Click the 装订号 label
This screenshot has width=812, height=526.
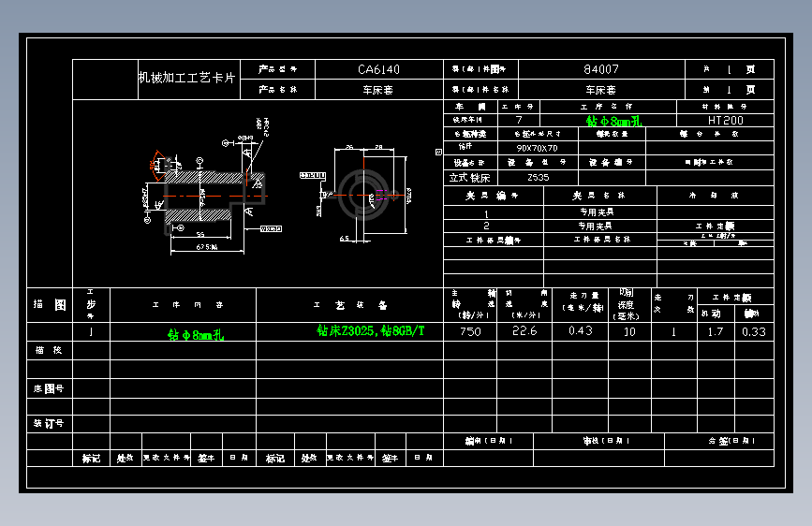coord(49,423)
